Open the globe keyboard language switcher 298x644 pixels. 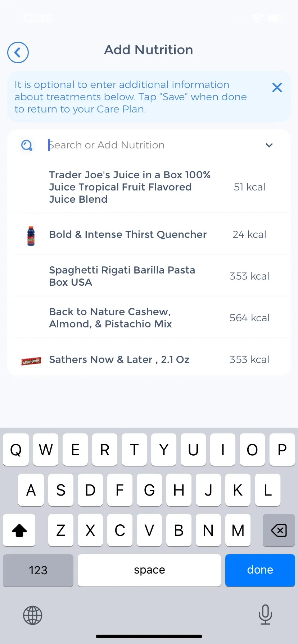click(x=33, y=615)
